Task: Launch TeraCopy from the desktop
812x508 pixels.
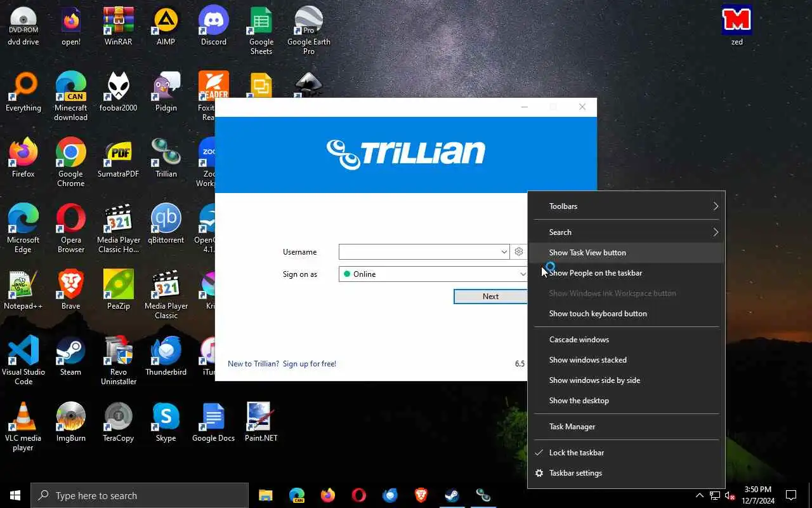Action: [x=119, y=422]
